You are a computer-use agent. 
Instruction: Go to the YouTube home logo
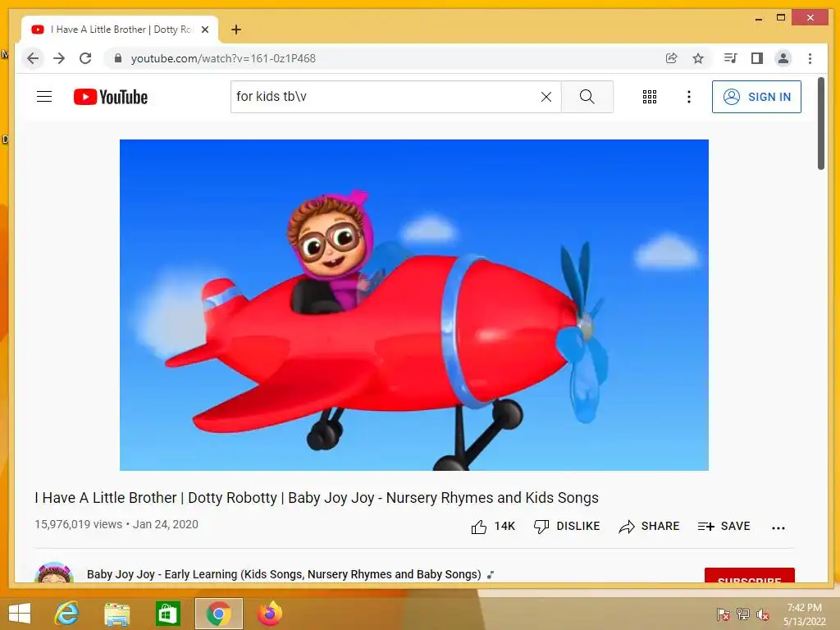[111, 97]
